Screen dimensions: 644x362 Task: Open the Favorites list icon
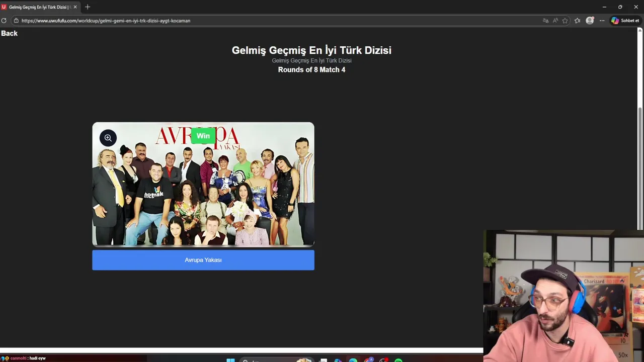577,21
